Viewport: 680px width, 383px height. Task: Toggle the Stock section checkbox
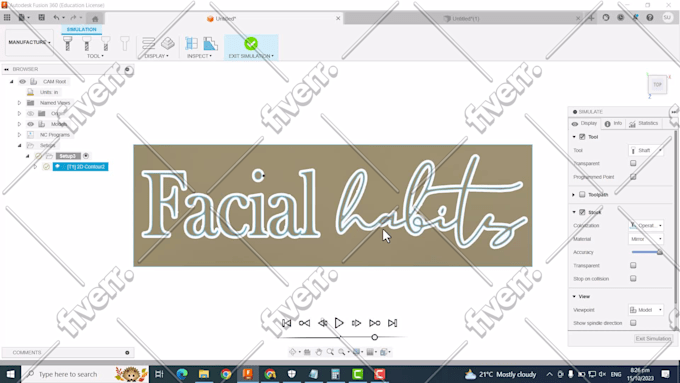click(582, 212)
